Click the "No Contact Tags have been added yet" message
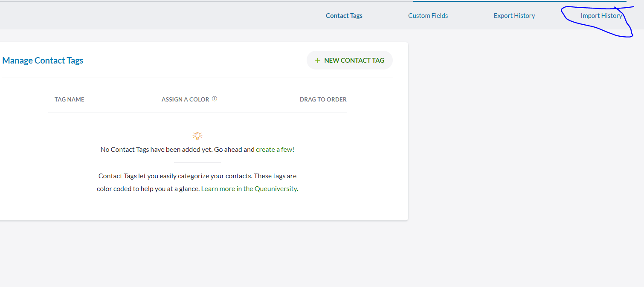 tap(154, 150)
